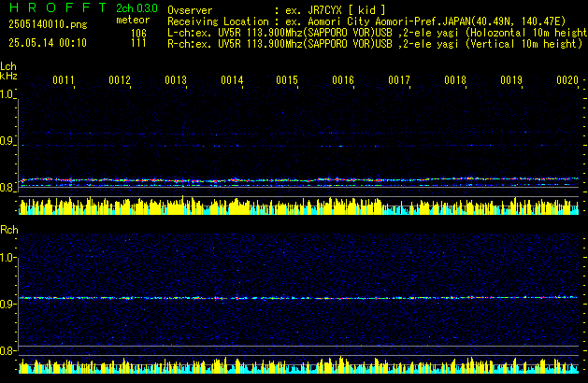Image resolution: width=588 pixels, height=383 pixels.
Task: Click the meteor count 111
Action: [x=138, y=43]
